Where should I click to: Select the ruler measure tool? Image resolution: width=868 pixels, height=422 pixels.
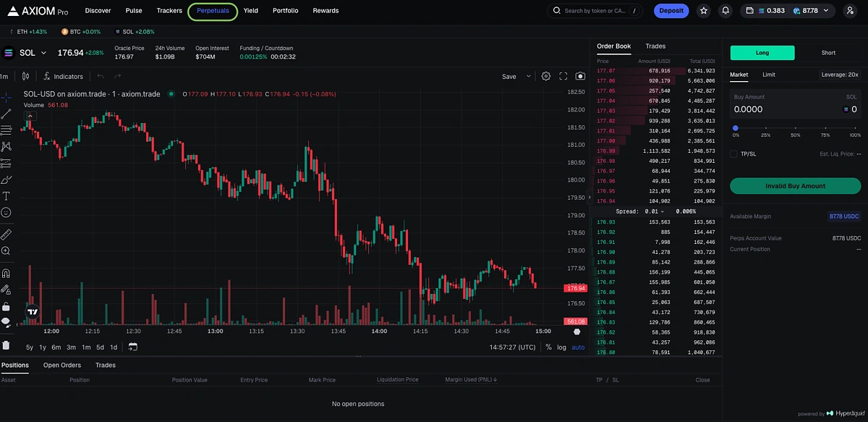point(6,235)
